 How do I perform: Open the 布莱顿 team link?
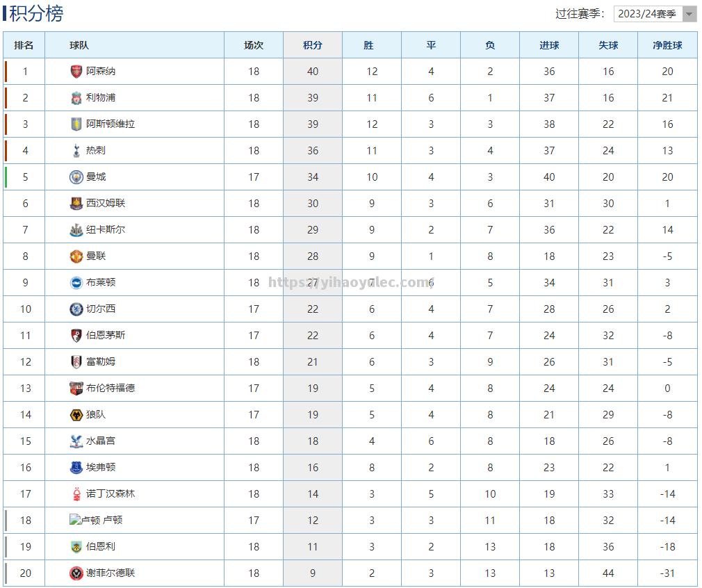coord(101,283)
